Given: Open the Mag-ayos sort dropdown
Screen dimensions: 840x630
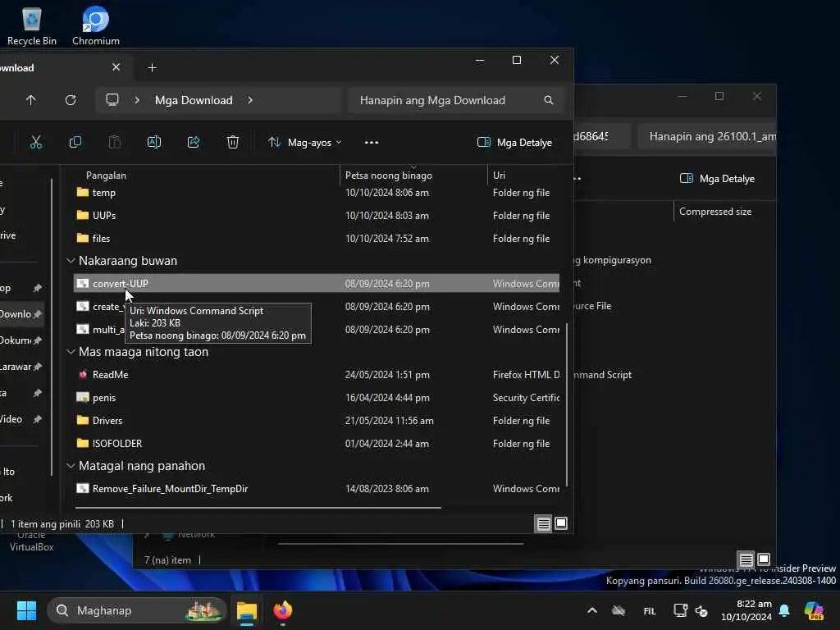Looking at the screenshot, I should tap(304, 143).
